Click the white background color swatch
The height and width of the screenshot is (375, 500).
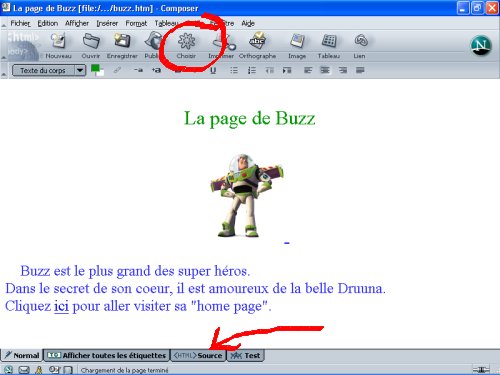[101, 73]
